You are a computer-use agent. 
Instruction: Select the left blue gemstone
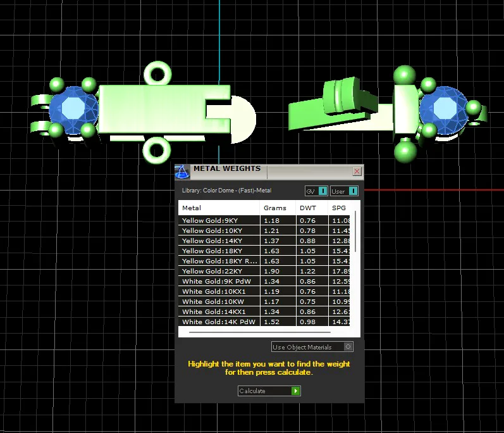click(73, 110)
